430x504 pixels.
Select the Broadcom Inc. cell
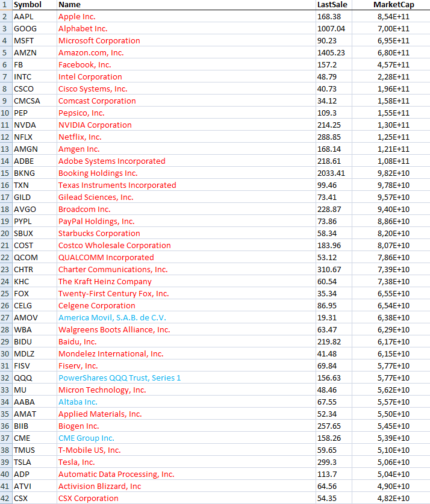[187, 210]
